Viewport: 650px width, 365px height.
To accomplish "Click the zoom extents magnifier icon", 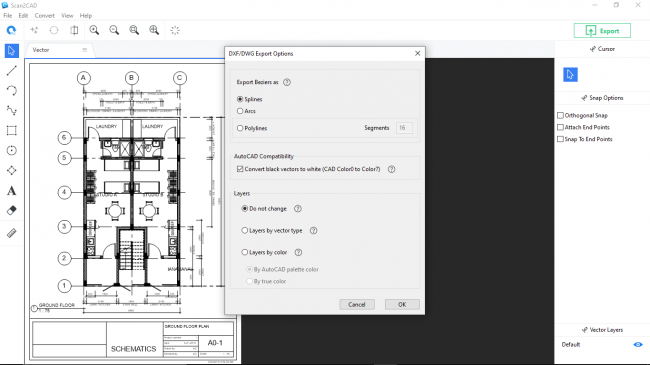I will click(x=154, y=30).
